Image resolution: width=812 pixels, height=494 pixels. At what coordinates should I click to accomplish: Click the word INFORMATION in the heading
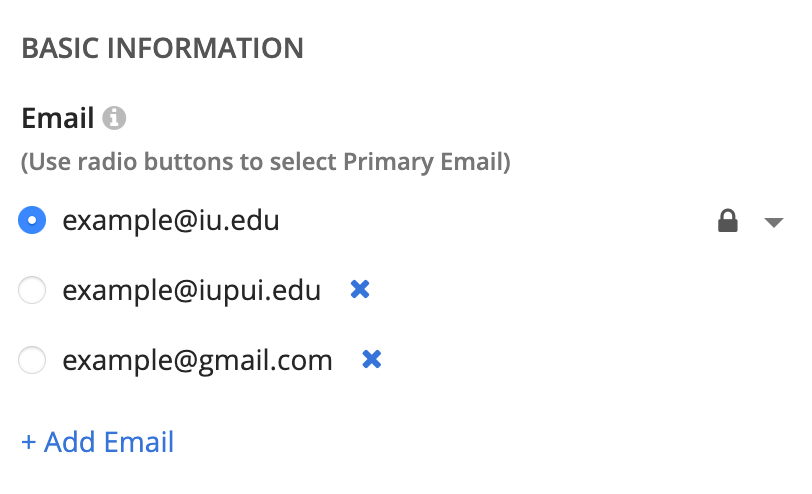(x=205, y=48)
